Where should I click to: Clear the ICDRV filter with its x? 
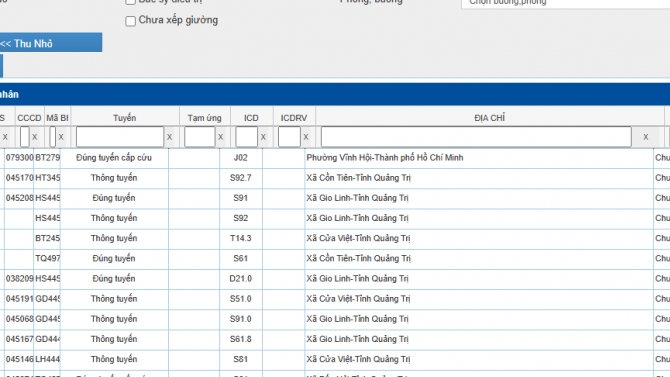click(306, 137)
